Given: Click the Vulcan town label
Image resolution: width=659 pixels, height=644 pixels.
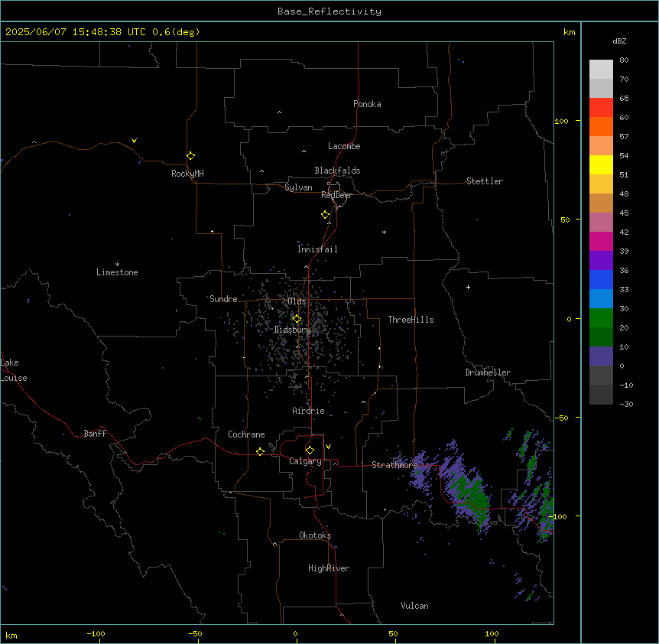Looking at the screenshot, I should [x=414, y=606].
